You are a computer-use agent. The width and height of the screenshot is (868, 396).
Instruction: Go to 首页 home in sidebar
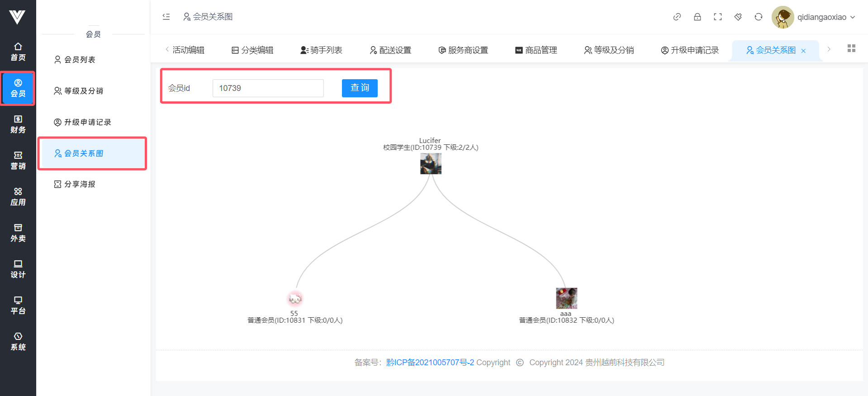[x=18, y=52]
